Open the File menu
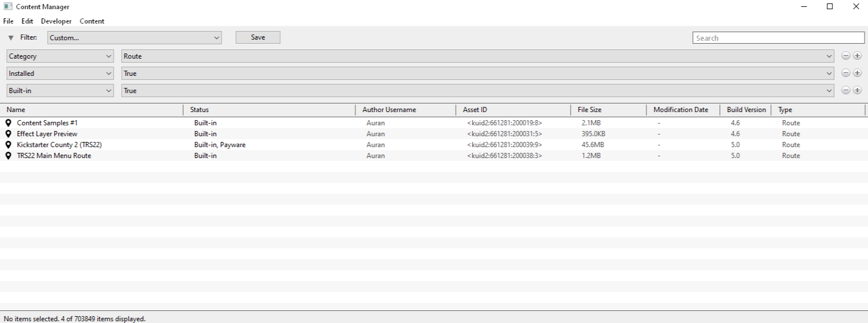 point(8,21)
